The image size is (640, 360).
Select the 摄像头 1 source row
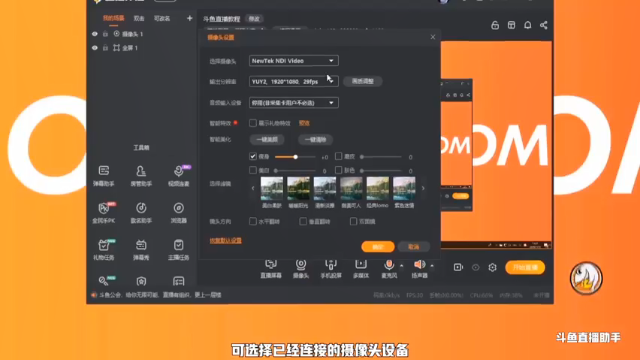(142, 34)
